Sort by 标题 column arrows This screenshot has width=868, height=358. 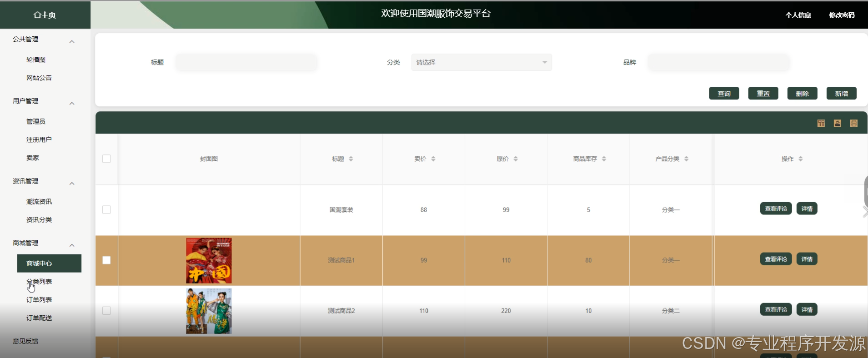(351, 159)
